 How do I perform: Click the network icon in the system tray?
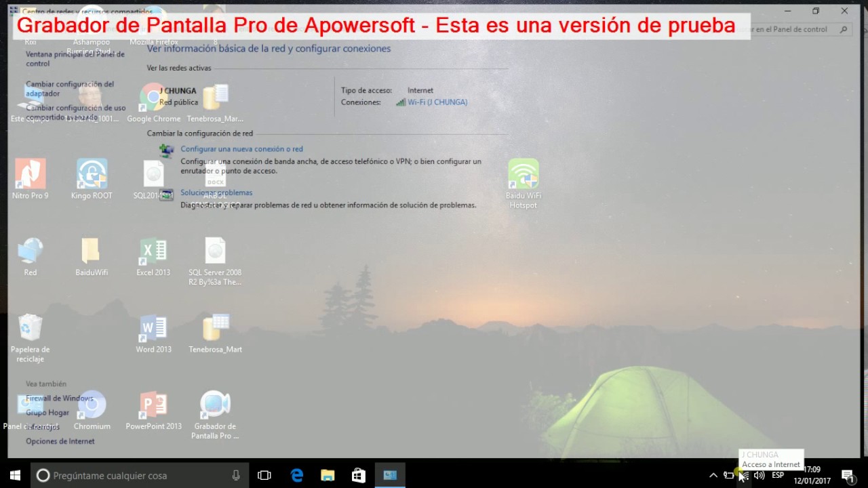pyautogui.click(x=744, y=476)
